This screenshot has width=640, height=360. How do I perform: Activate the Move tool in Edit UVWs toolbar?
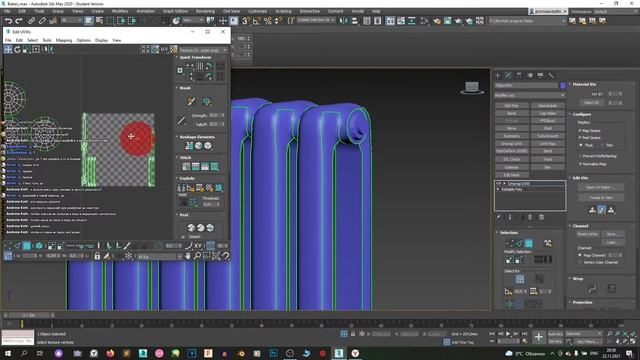point(8,49)
